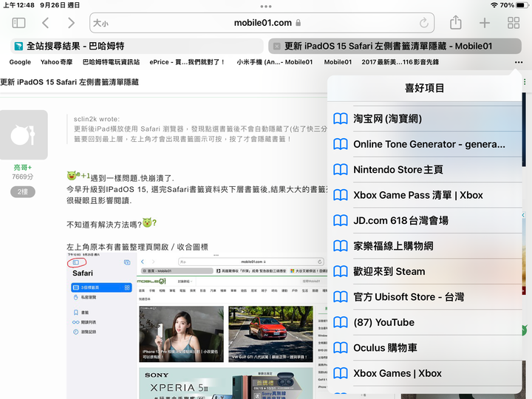Open the Safari screenshot image in post

(197, 326)
